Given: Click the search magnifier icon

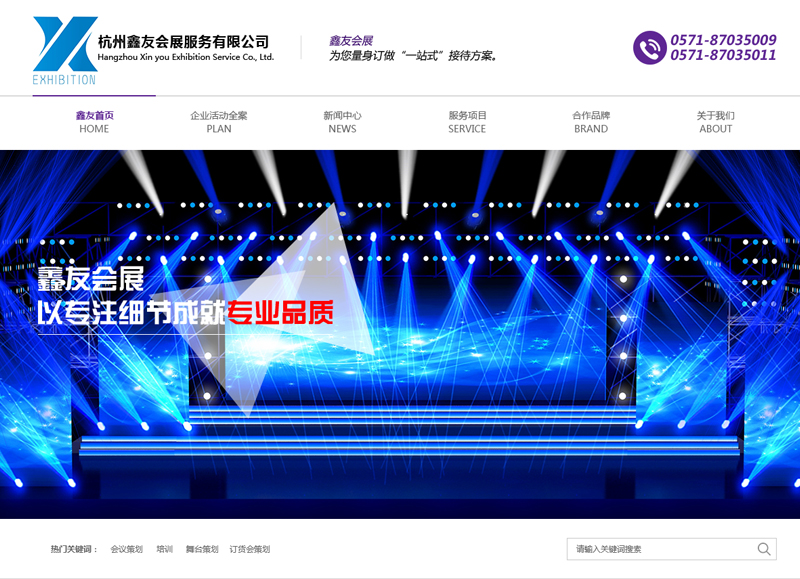Looking at the screenshot, I should pos(764,549).
